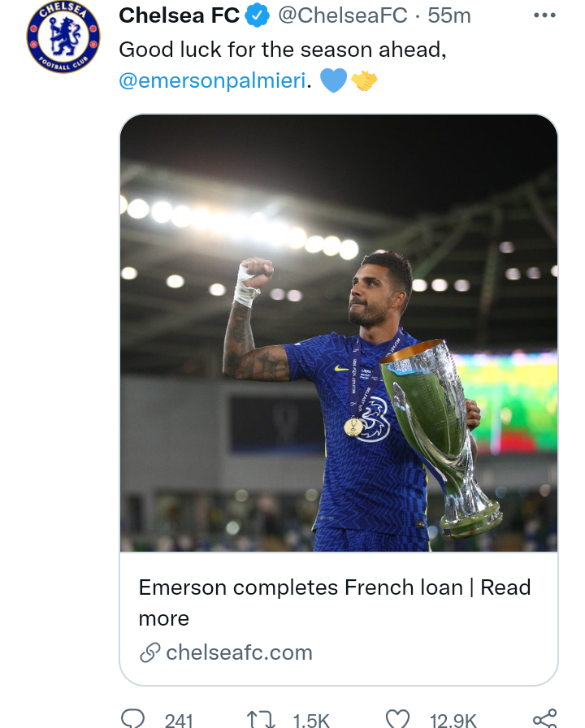Click the 55m tweet timestamp
The width and height of the screenshot is (585, 728).
450,15
